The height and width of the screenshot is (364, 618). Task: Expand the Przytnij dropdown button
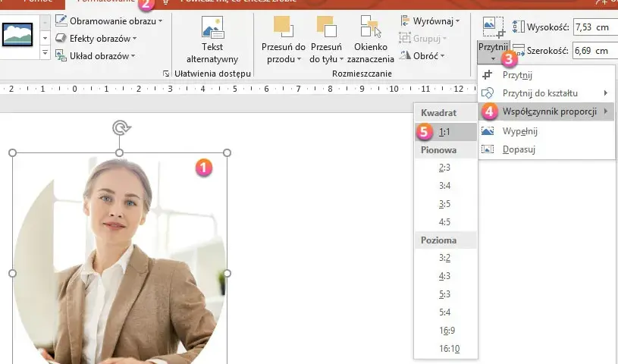(x=493, y=52)
